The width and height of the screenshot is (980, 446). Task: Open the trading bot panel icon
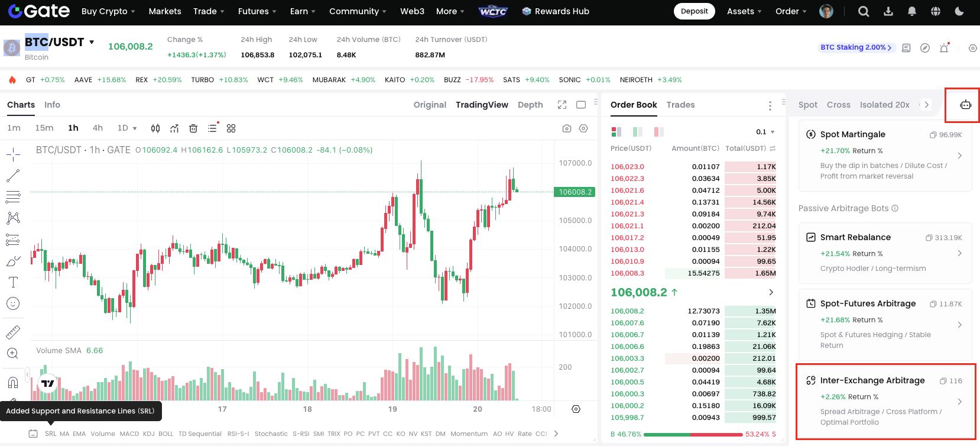click(965, 105)
